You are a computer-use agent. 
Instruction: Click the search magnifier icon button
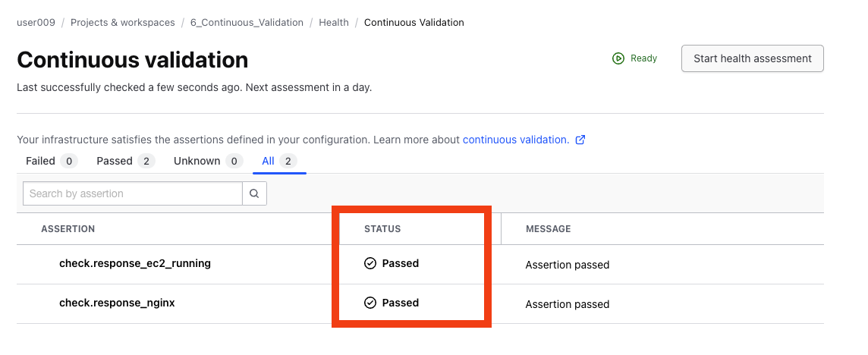click(254, 193)
